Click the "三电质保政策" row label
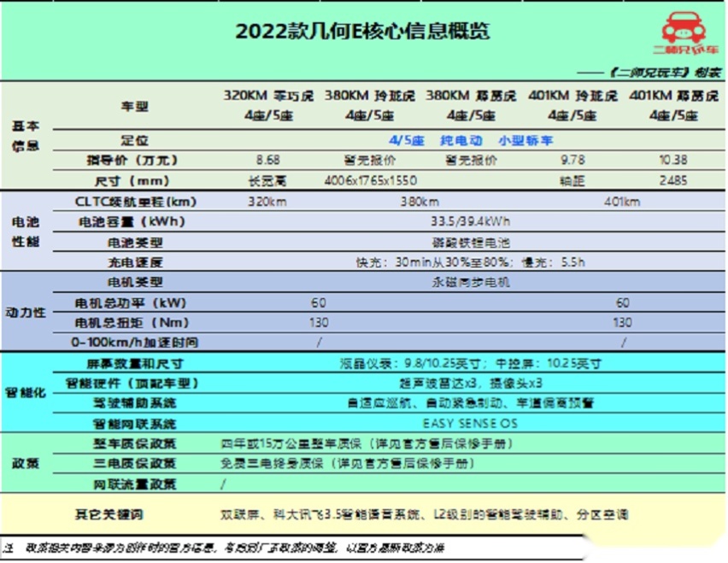 (x=135, y=463)
